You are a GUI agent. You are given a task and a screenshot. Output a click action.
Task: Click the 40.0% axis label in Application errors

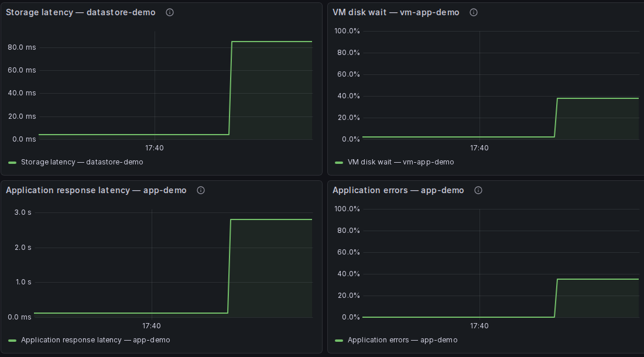click(349, 274)
